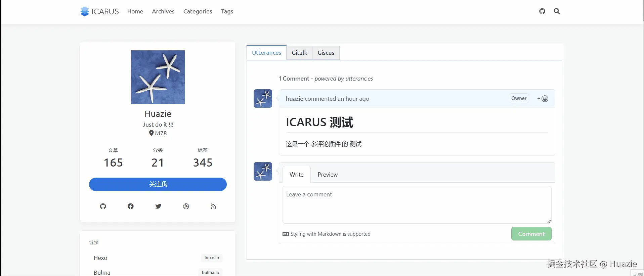Open GitHub link in top navbar
644x276 pixels.
point(542,11)
